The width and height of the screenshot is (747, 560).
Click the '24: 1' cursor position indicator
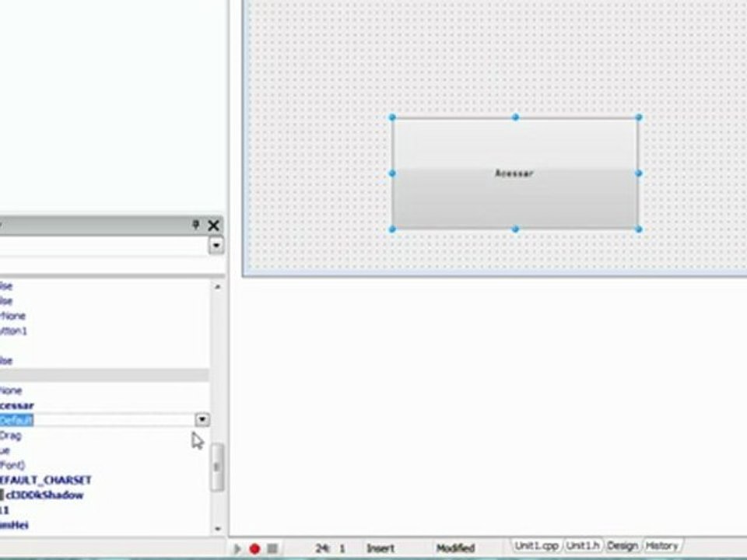pyautogui.click(x=330, y=548)
